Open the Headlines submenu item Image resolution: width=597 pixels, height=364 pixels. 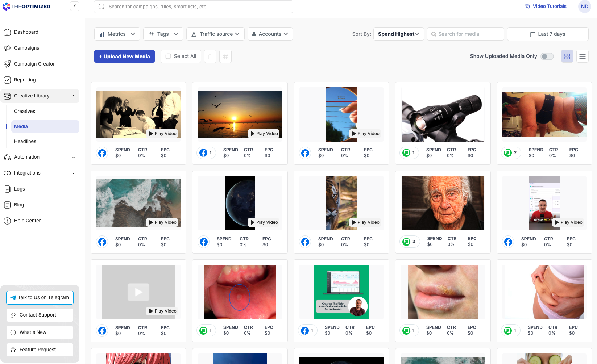click(25, 142)
